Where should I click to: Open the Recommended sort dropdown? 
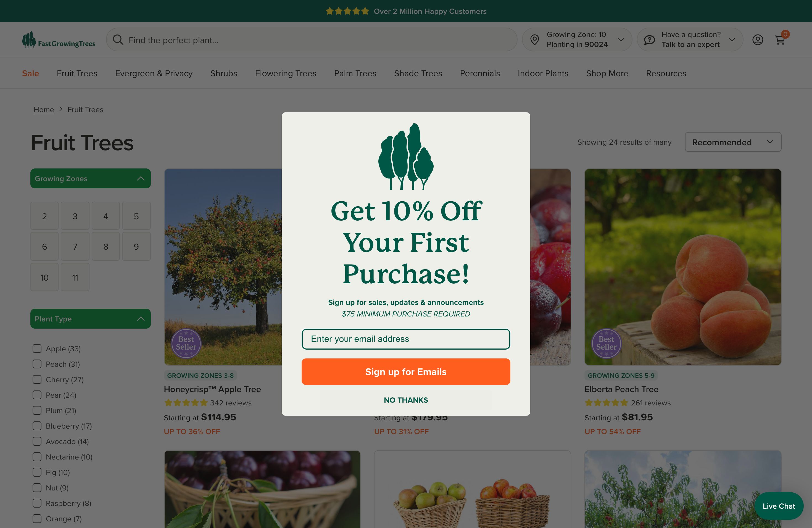coord(733,142)
